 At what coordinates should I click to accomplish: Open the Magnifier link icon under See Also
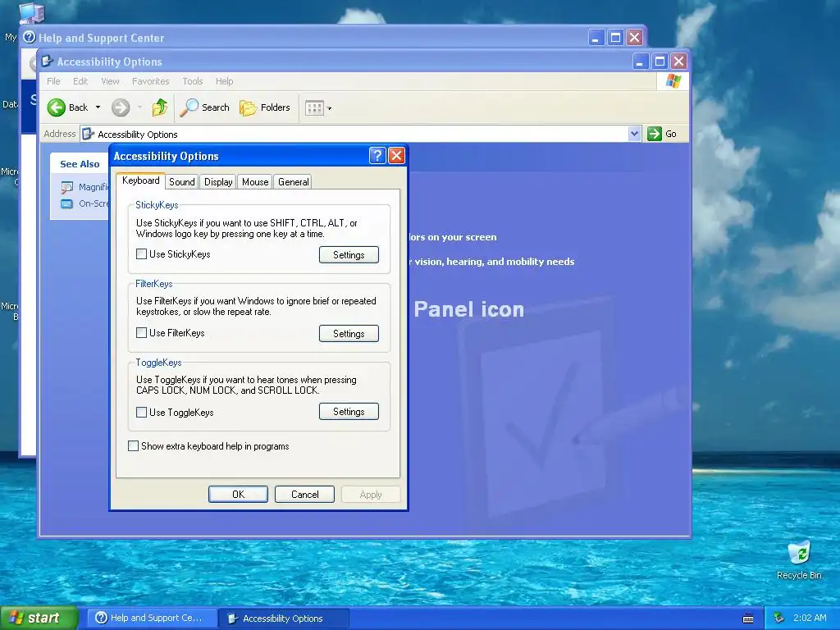pos(67,187)
